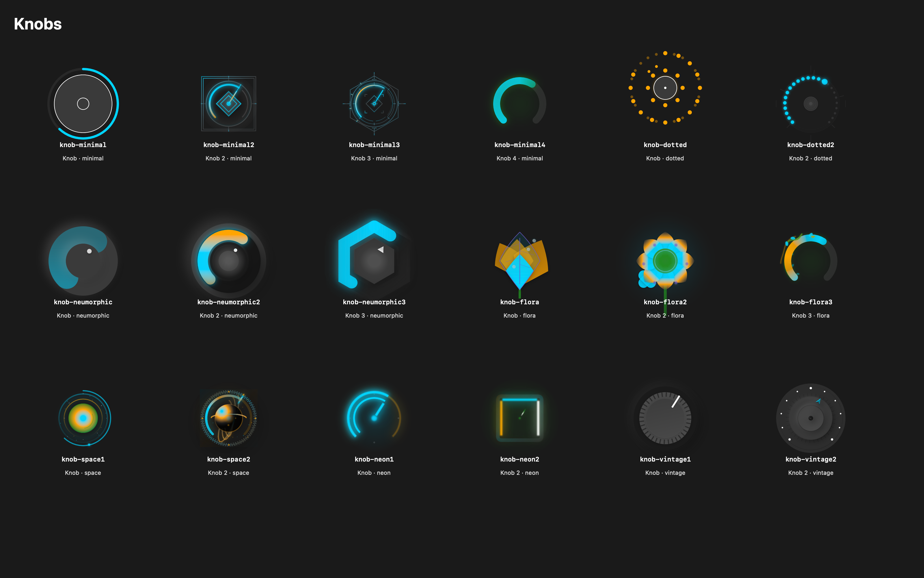Click the "Knob 3 · neumorphic" caption

tap(374, 315)
